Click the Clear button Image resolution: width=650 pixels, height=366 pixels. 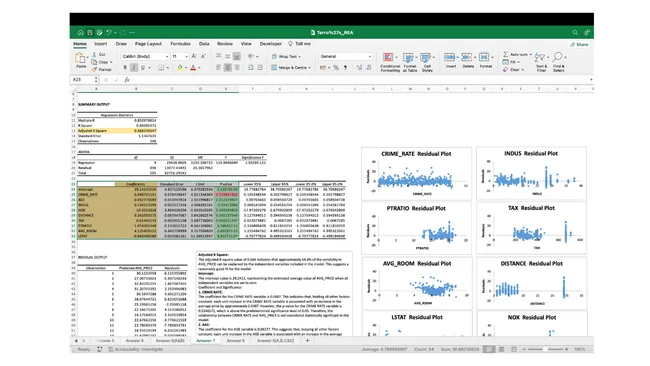point(513,70)
